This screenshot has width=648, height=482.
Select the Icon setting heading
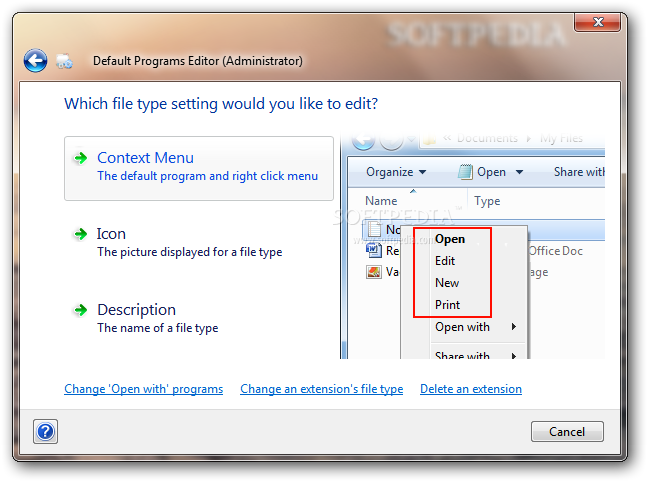tap(111, 234)
